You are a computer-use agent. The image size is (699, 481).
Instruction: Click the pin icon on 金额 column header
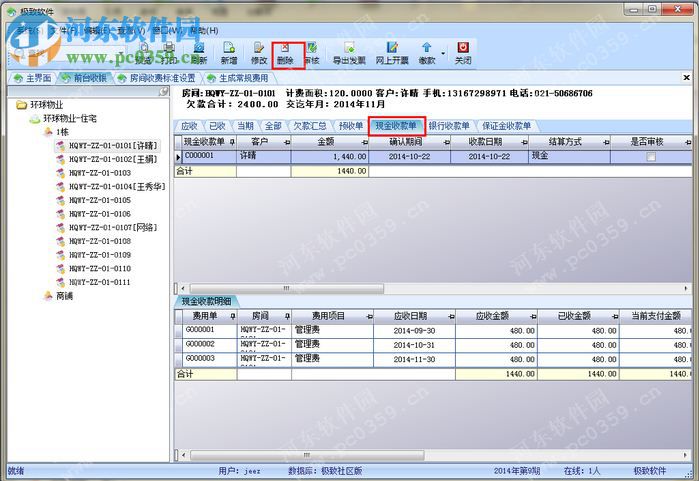tap(365, 142)
